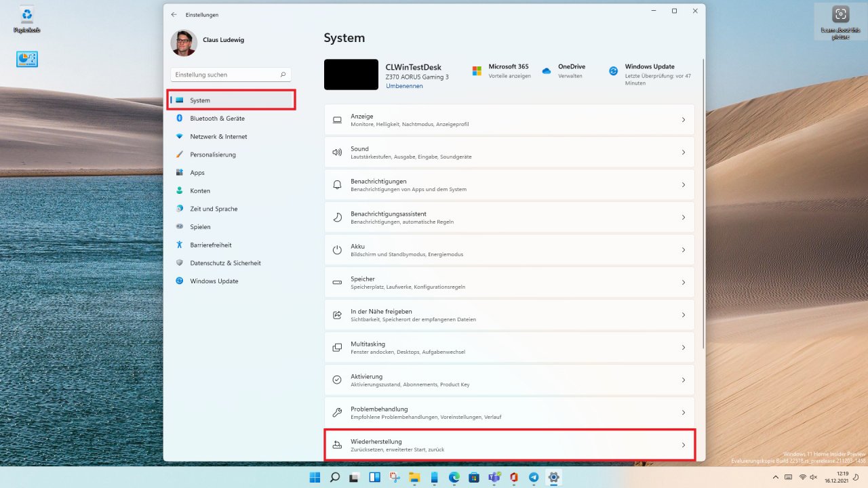Open Benachrichtigungen via its chevron arrow
This screenshot has width=868, height=488.
(683, 185)
